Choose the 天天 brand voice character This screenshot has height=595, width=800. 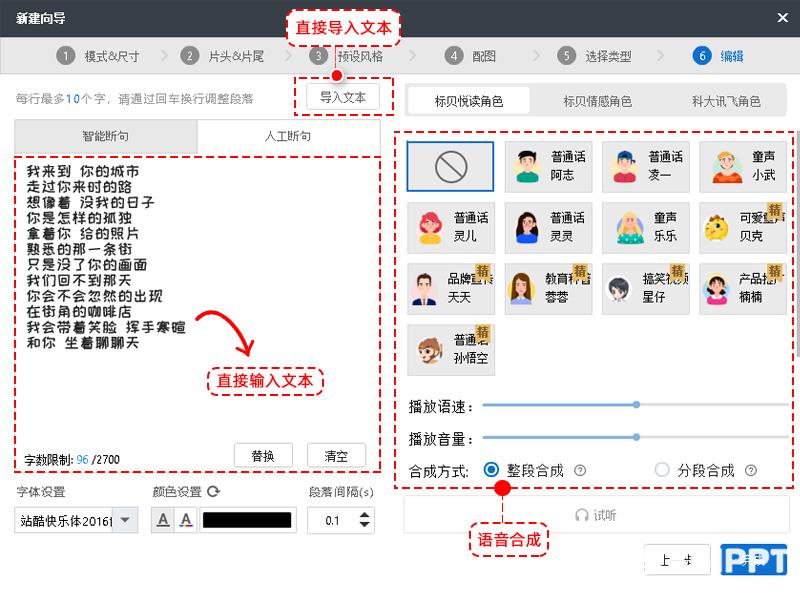click(x=451, y=288)
